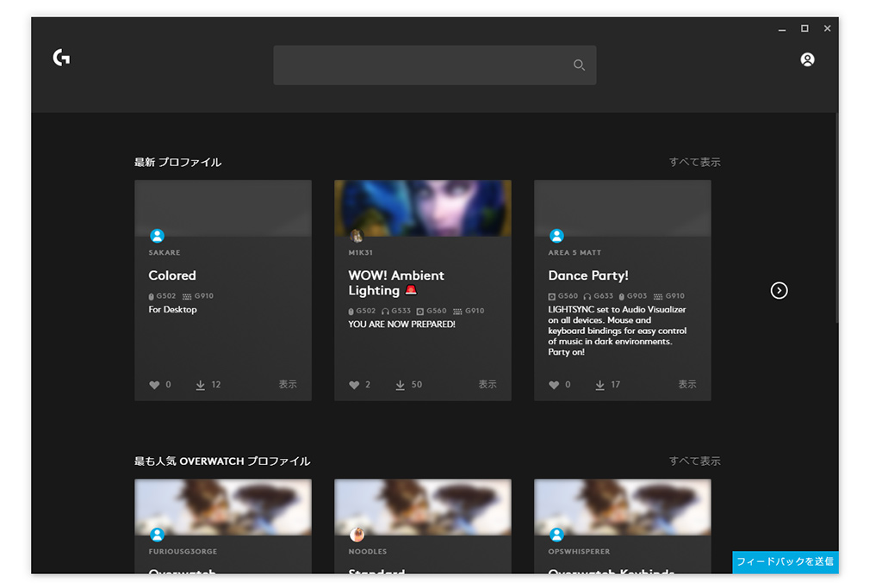
Task: Click NOODLES user avatar
Action: pos(357,535)
